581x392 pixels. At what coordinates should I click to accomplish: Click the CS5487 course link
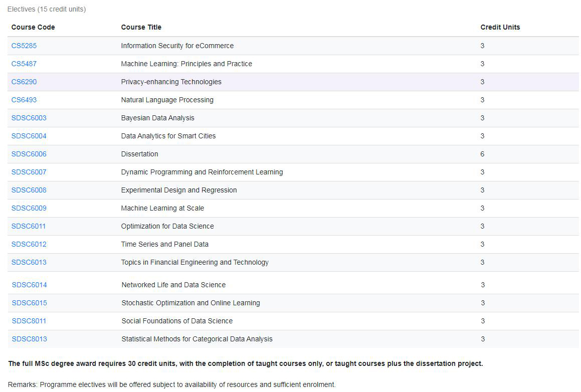(x=24, y=64)
